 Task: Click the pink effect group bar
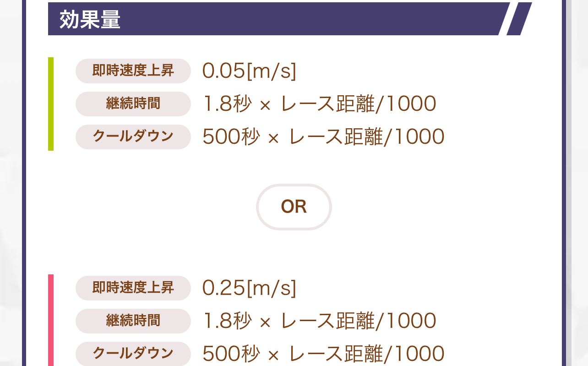[51, 320]
